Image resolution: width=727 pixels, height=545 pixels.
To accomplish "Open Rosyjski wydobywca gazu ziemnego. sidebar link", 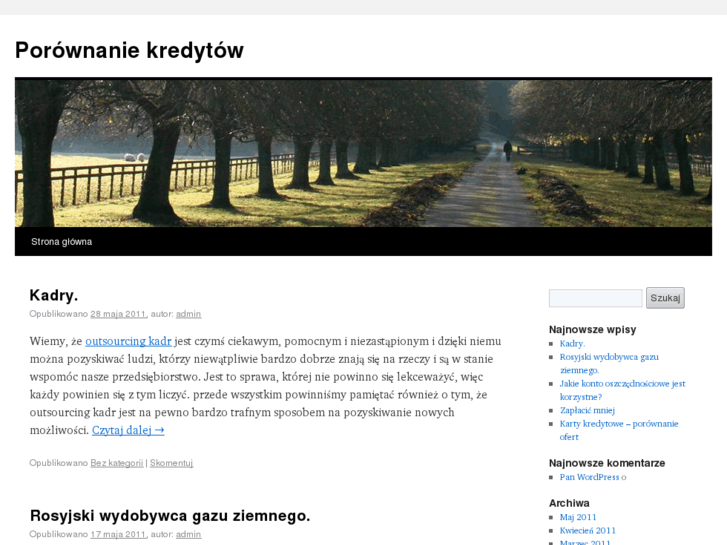I will click(x=609, y=364).
